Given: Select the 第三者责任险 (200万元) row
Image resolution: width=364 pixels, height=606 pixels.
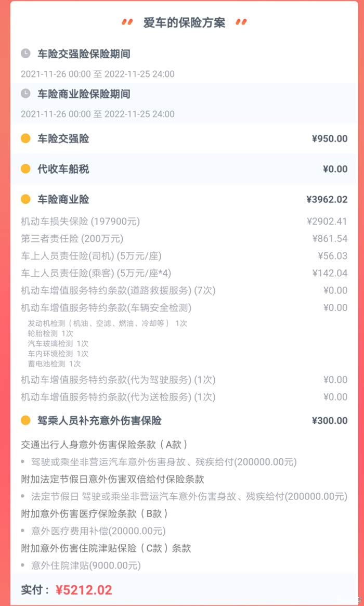Looking at the screenshot, I should click(x=72, y=239).
